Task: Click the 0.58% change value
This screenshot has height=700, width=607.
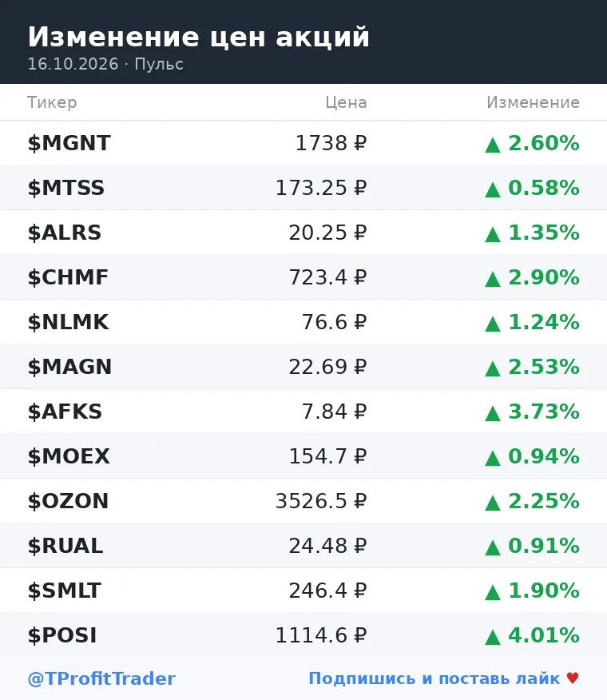Action: click(544, 188)
